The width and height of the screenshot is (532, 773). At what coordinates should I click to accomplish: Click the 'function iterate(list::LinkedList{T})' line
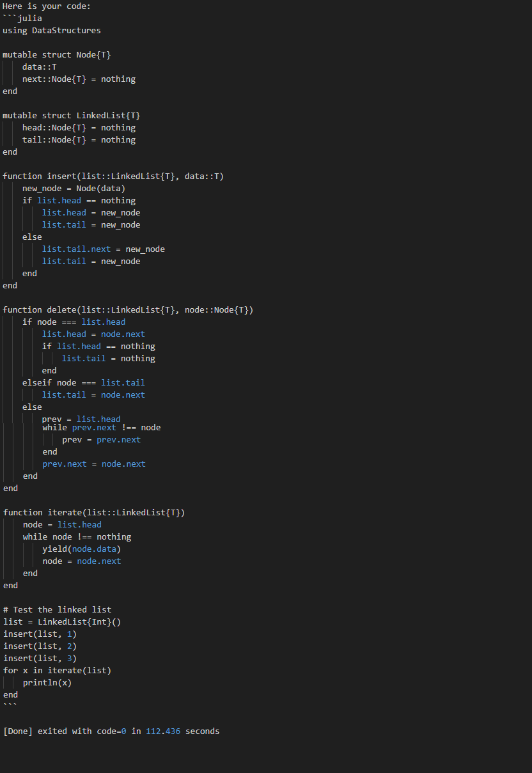[94, 513]
